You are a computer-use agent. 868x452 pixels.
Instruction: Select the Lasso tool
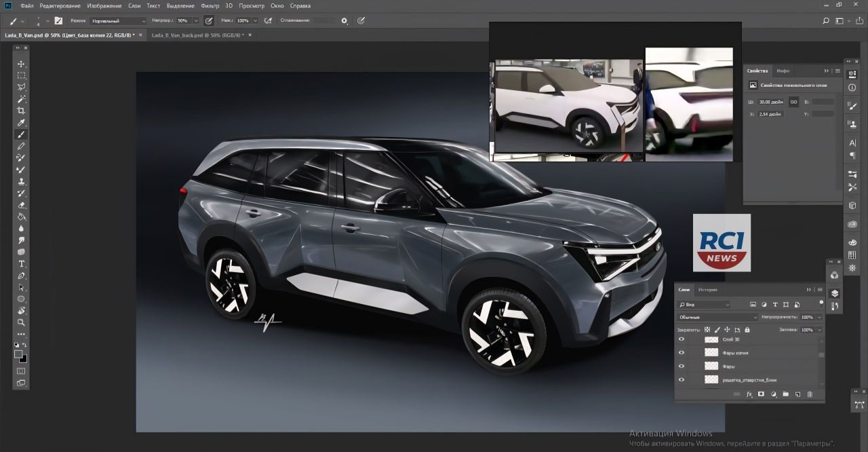coord(21,87)
